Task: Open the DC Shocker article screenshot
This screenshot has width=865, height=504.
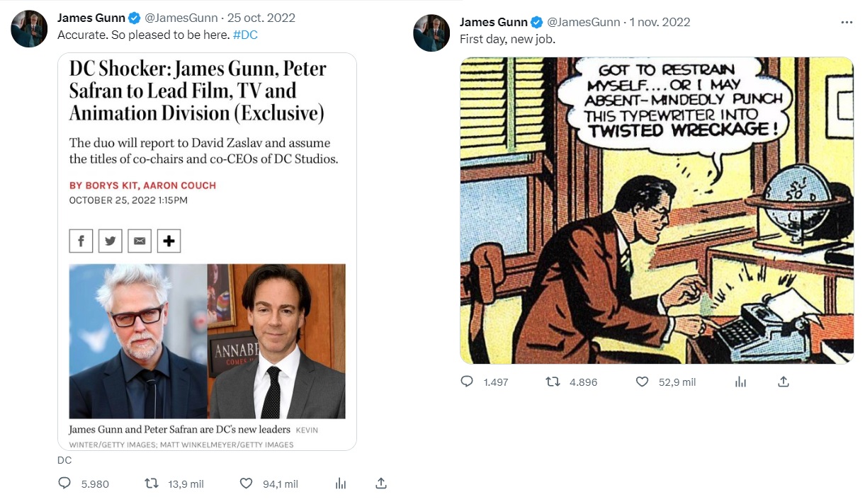Action: coord(207,251)
